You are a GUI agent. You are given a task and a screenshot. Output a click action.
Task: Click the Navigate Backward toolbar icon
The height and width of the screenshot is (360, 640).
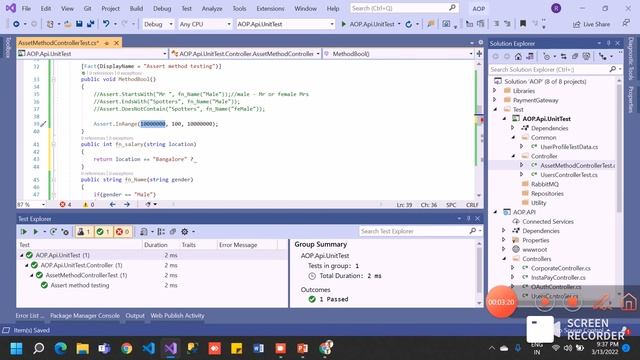pos(16,24)
